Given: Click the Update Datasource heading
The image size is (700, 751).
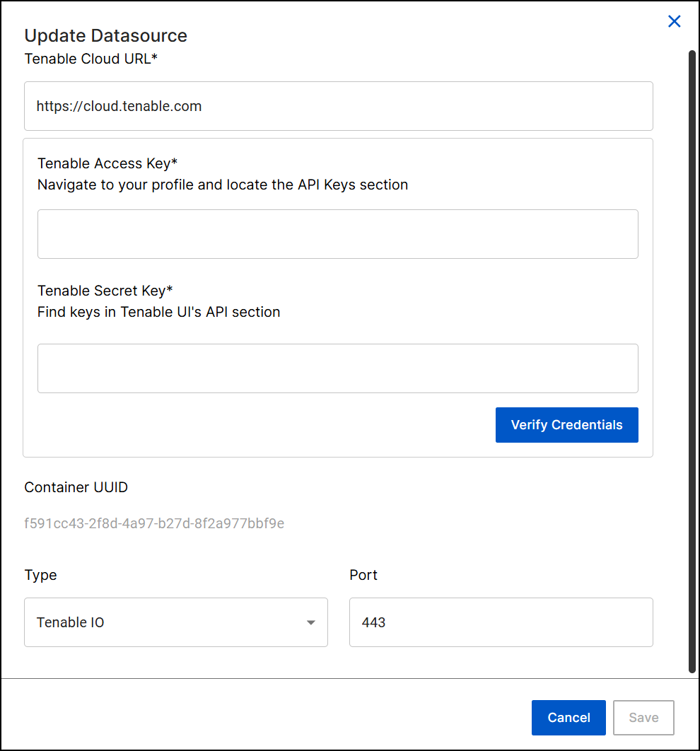Looking at the screenshot, I should (106, 36).
